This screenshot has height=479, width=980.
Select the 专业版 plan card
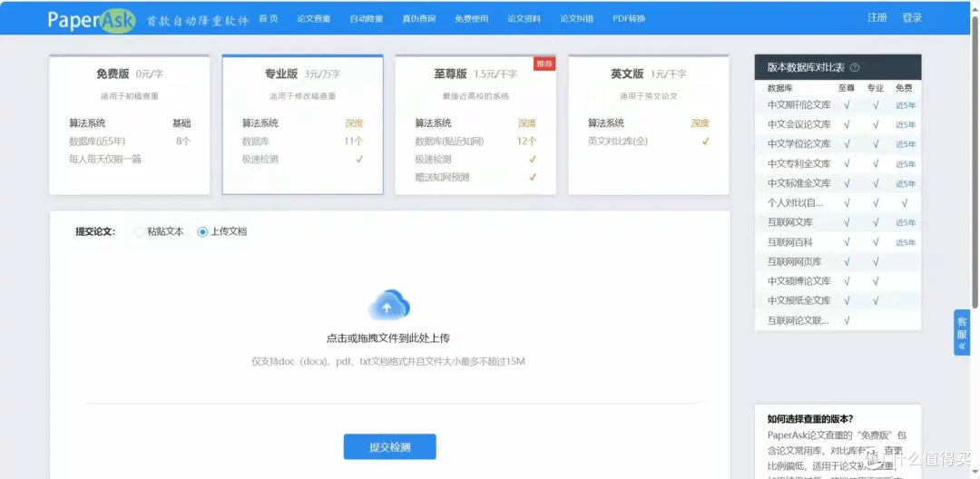(x=302, y=124)
